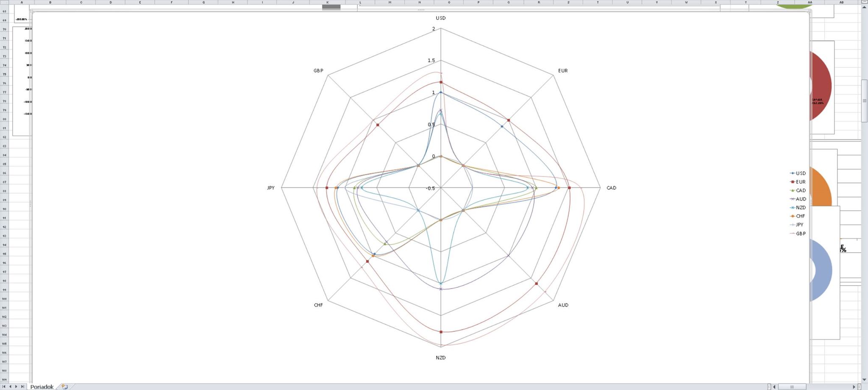Click GBP category label on radar chart

(x=318, y=71)
